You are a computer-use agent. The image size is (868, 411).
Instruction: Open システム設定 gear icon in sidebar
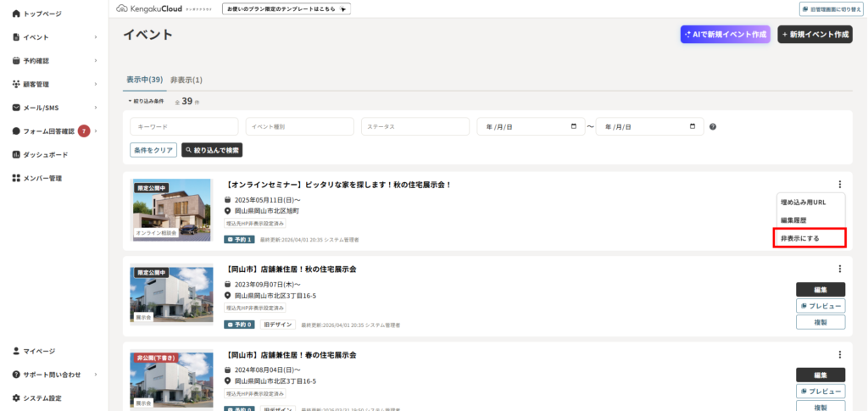(16, 397)
